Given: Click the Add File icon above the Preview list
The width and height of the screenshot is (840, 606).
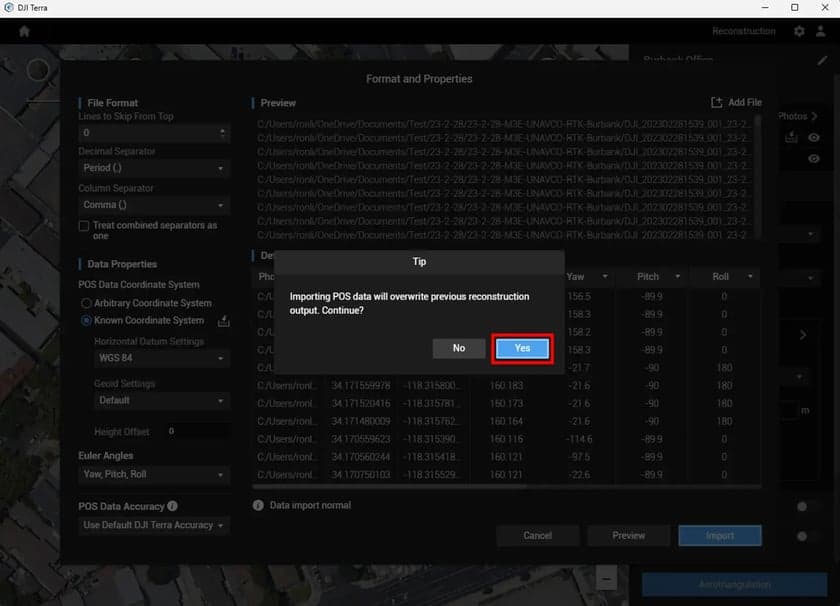Looking at the screenshot, I should click(x=715, y=102).
